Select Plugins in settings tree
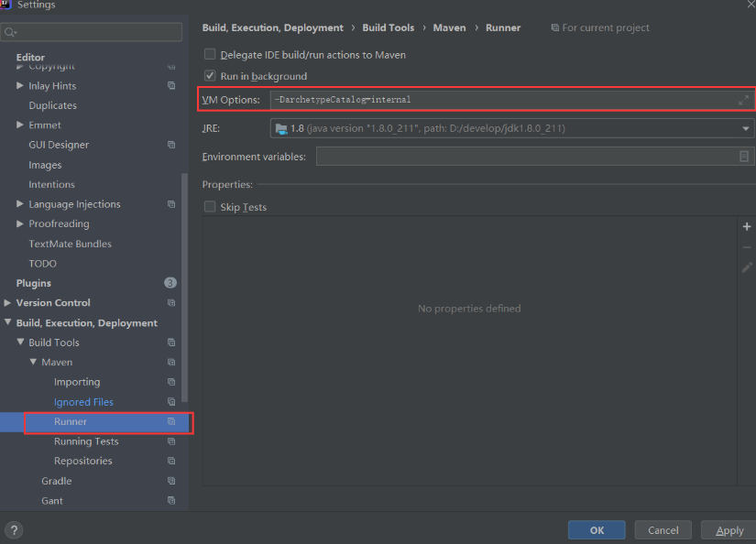The image size is (756, 544). point(34,283)
